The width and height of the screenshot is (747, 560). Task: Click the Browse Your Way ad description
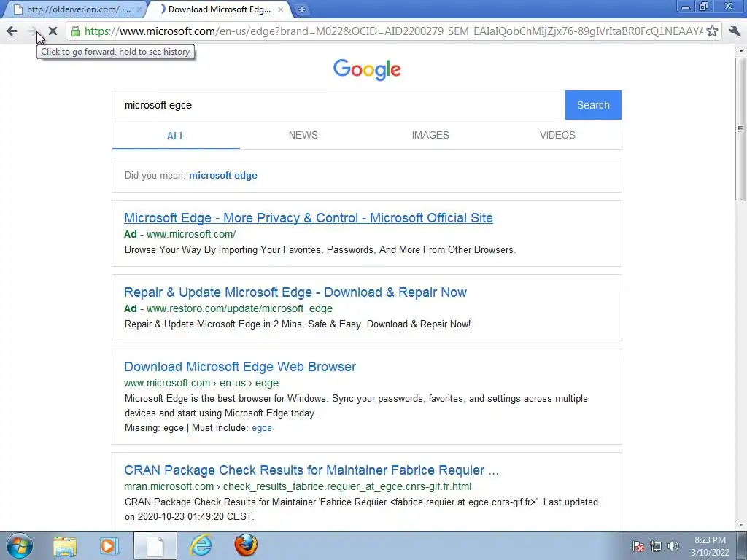tap(320, 250)
